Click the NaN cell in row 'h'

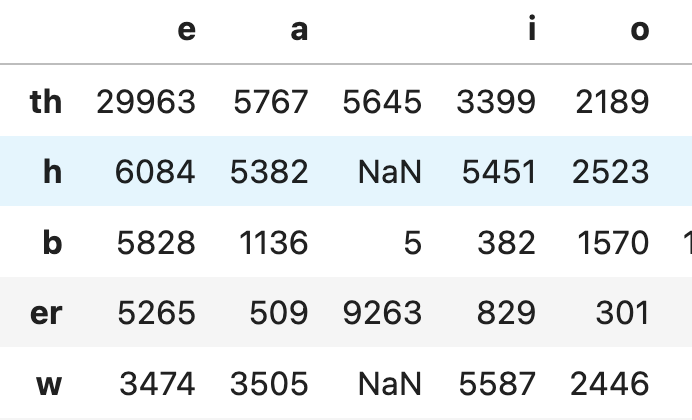[x=390, y=172]
